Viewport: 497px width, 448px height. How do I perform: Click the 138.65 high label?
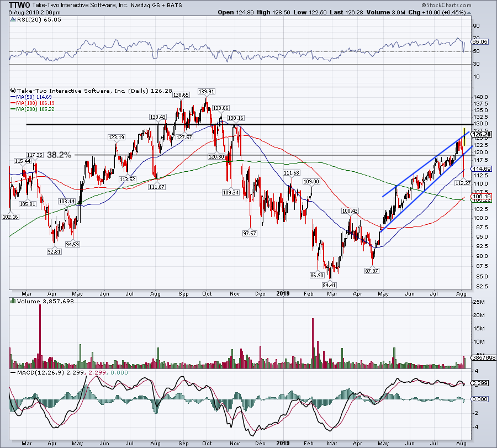pyautogui.click(x=181, y=94)
